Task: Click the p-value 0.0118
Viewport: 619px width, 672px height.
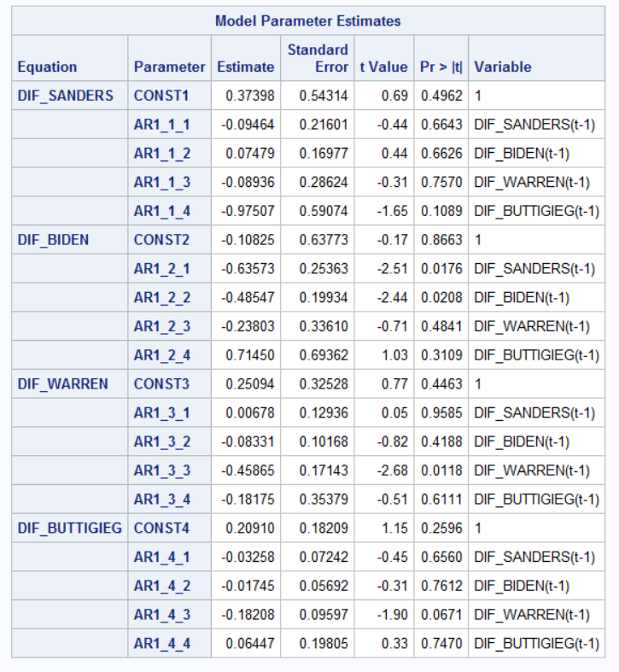Action: tap(441, 470)
